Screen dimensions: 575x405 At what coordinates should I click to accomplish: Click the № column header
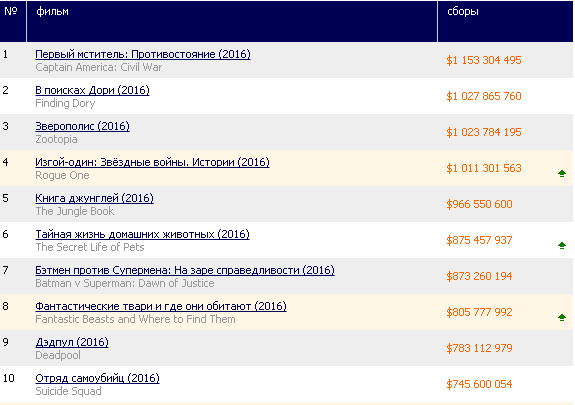[x=11, y=11]
